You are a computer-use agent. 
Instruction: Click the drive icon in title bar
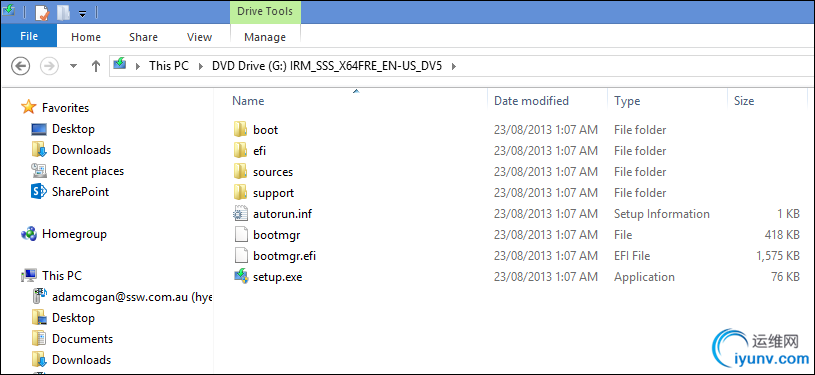[8, 10]
